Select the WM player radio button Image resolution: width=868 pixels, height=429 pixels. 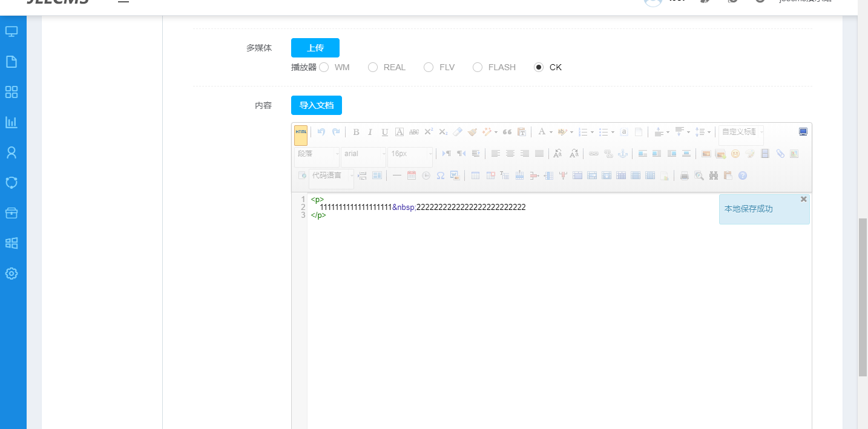[x=324, y=67]
